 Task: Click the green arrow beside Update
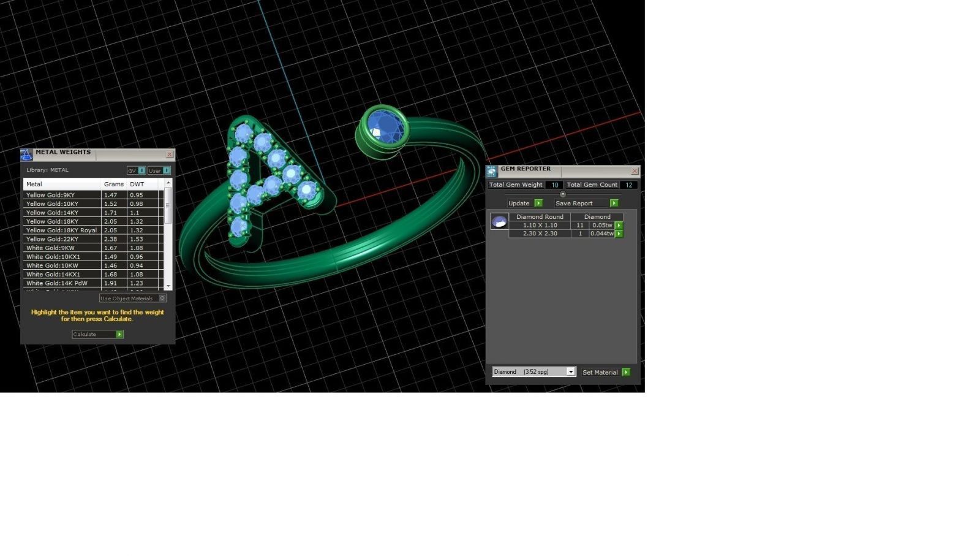point(538,204)
